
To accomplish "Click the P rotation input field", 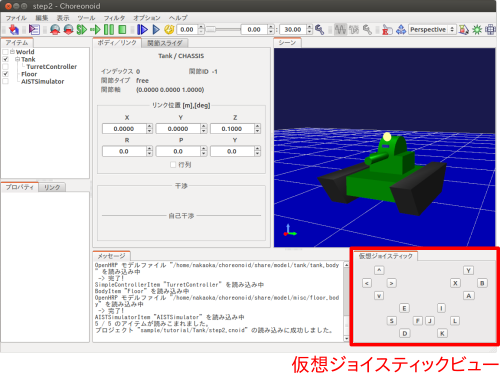I will pos(178,151).
